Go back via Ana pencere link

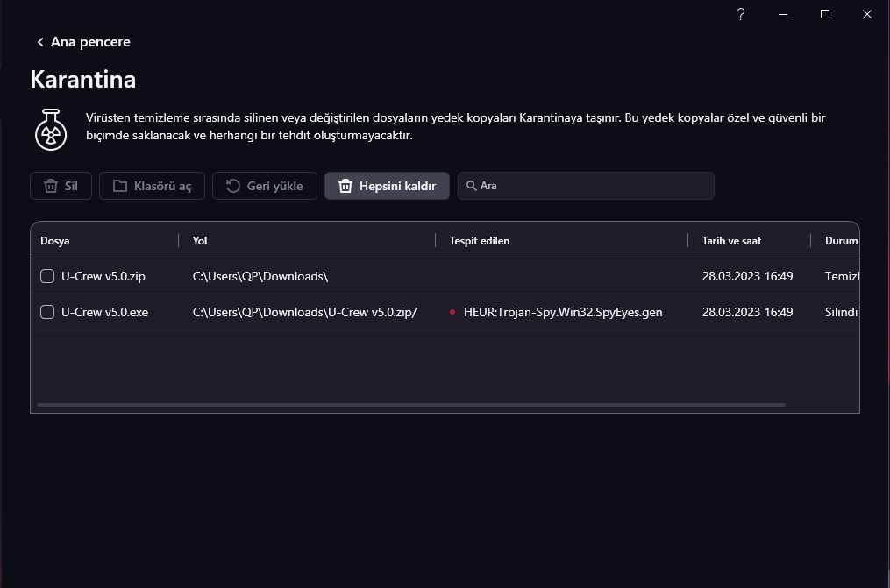[90, 42]
